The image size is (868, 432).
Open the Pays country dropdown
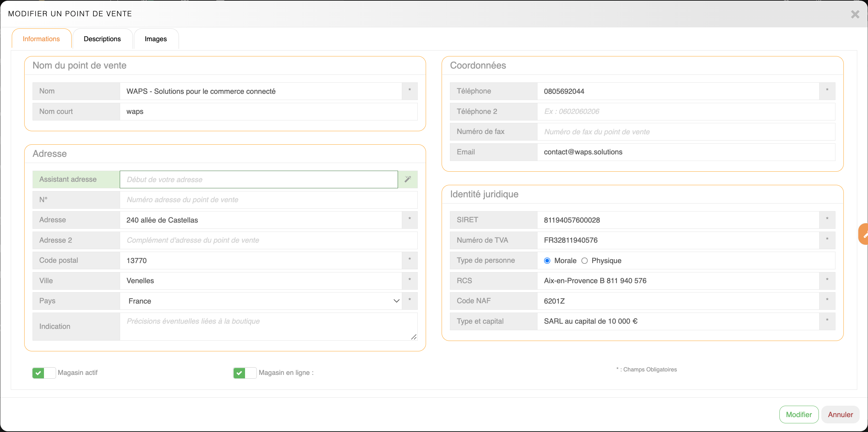click(261, 301)
